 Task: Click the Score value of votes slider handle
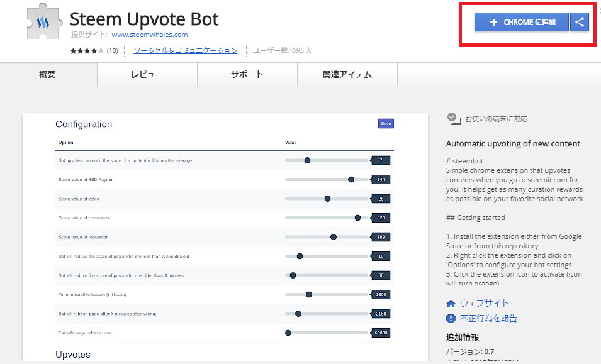[x=327, y=199]
